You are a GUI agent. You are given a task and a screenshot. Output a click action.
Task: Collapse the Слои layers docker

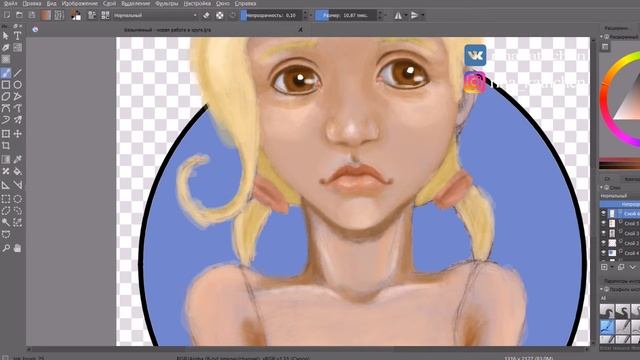pyautogui.click(x=602, y=187)
